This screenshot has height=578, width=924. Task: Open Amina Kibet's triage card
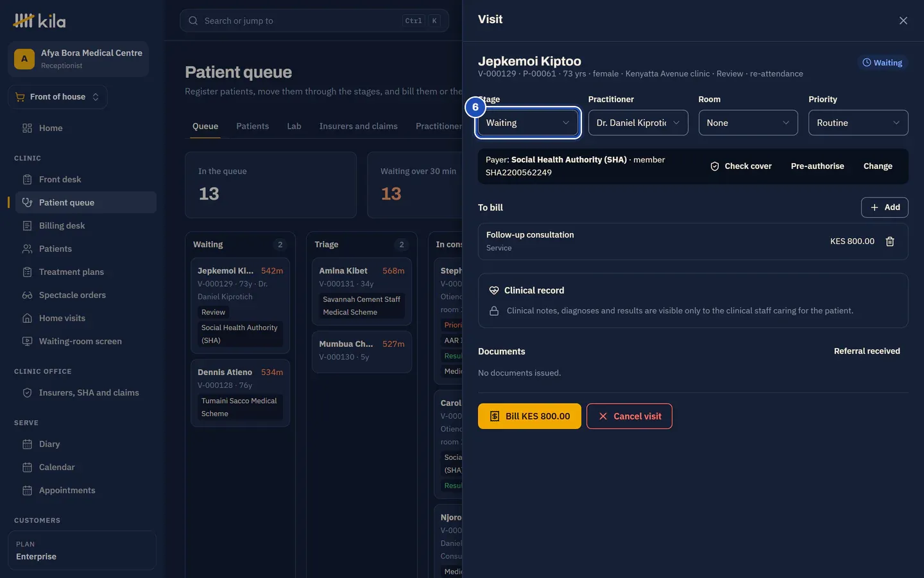(362, 292)
